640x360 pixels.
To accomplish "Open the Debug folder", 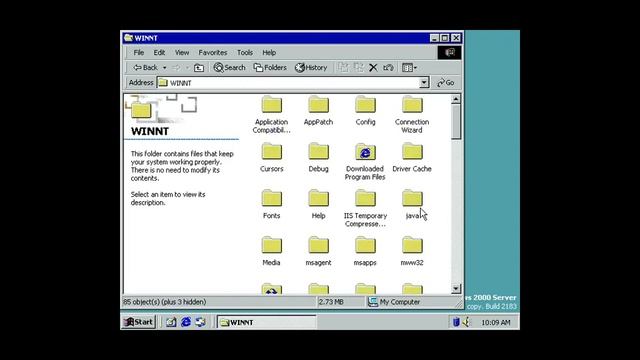I will point(318,158).
